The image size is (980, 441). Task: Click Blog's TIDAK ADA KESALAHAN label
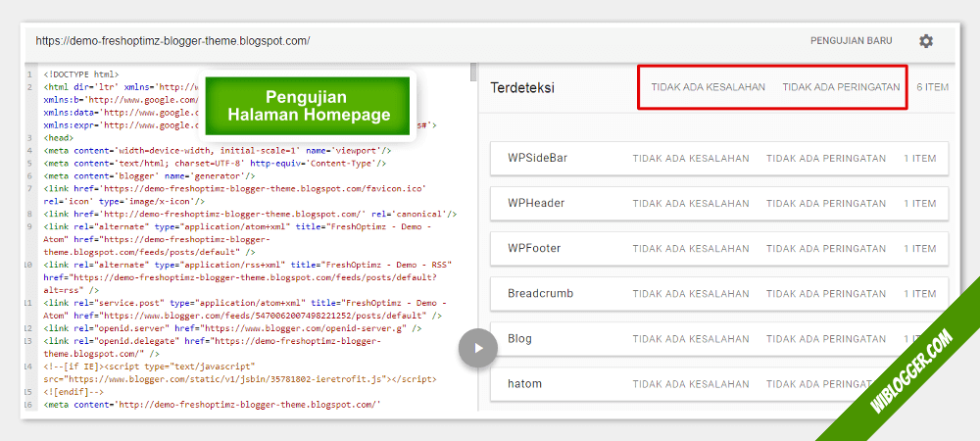pos(691,338)
